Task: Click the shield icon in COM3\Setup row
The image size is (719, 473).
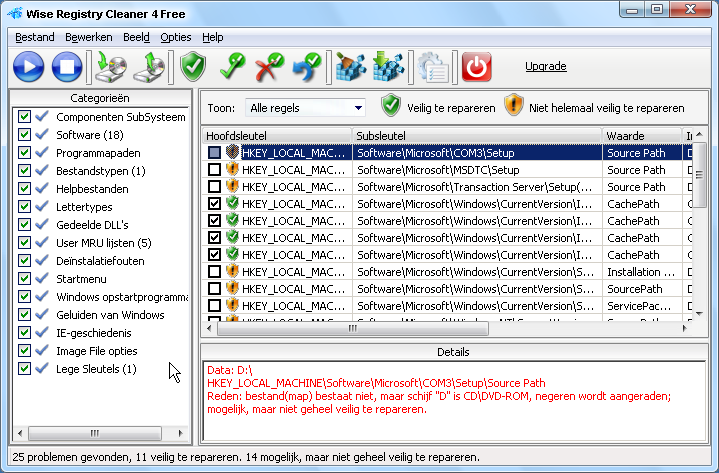Action: pos(232,152)
